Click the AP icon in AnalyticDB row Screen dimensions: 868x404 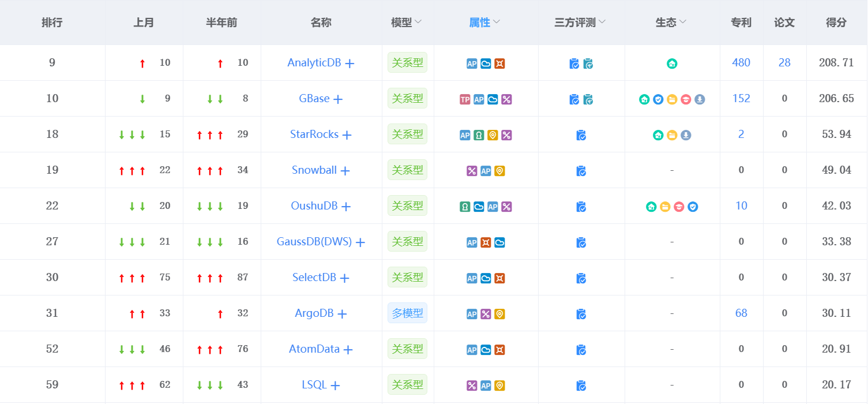[x=472, y=63]
